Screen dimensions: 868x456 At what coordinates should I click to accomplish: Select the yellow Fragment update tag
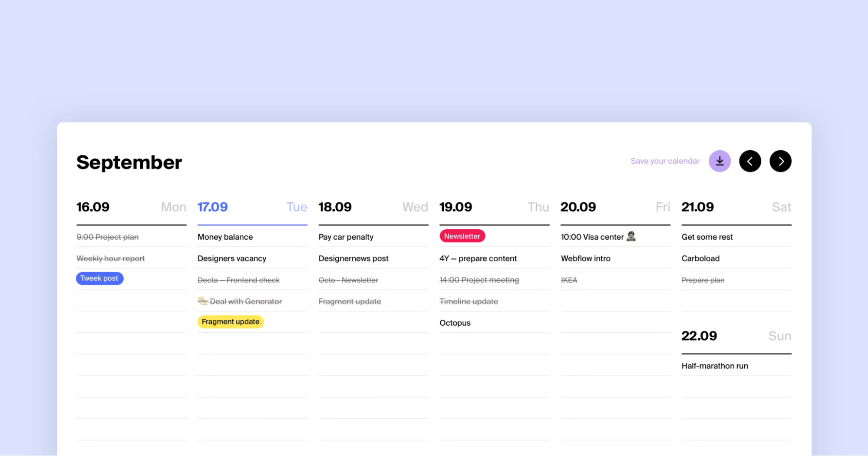(x=231, y=321)
